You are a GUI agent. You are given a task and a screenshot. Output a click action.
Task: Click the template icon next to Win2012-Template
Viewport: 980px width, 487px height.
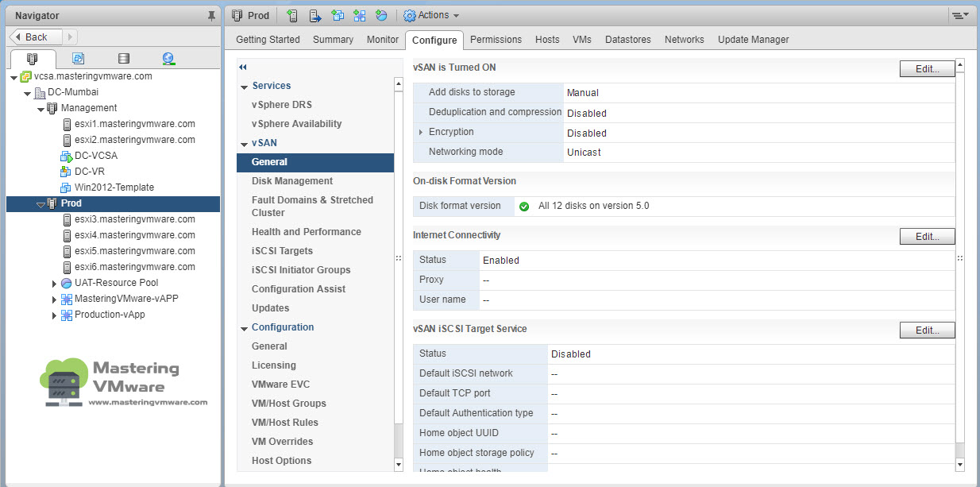[x=67, y=188]
